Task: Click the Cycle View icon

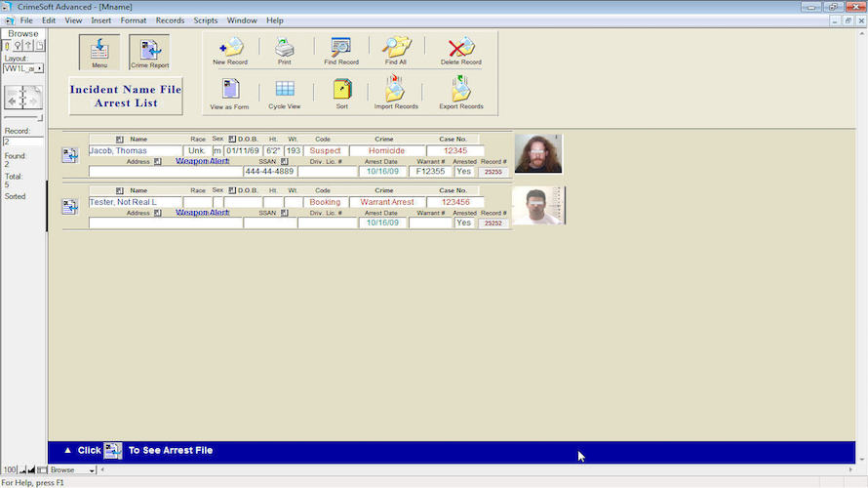Action: click(284, 92)
